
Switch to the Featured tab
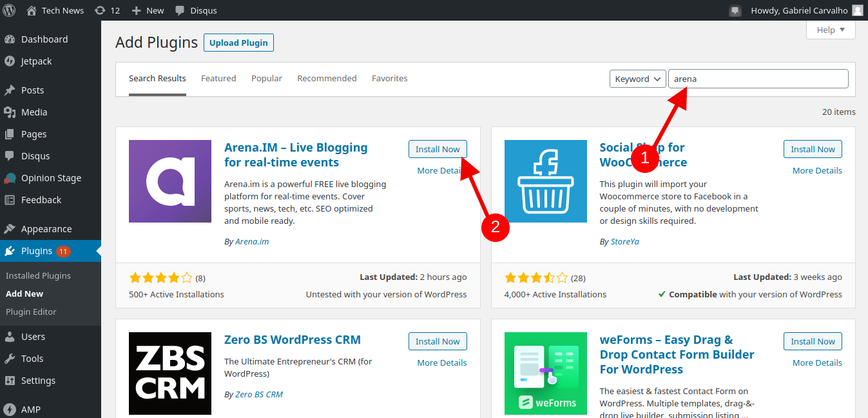coord(218,79)
